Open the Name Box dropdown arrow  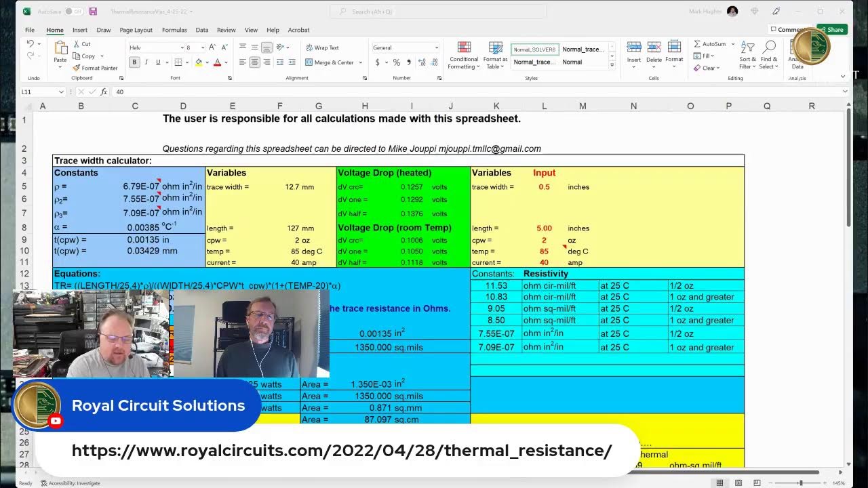click(61, 91)
